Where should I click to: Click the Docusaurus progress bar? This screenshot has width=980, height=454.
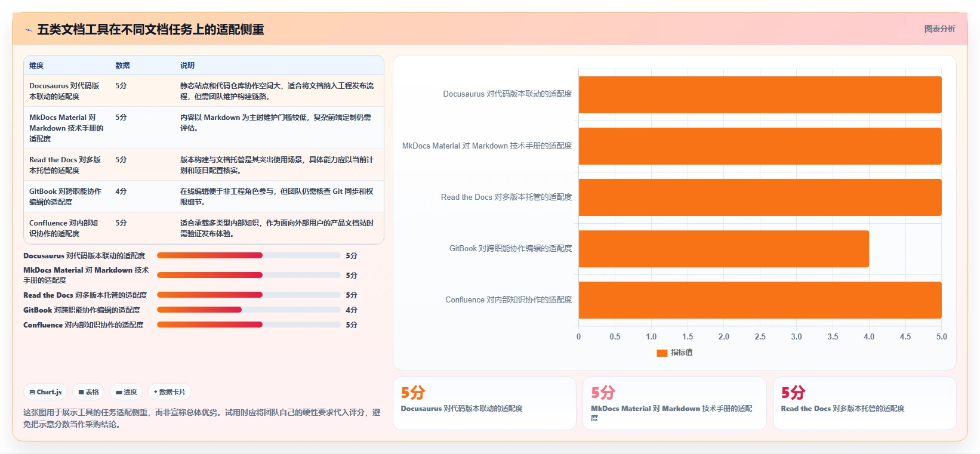249,255
